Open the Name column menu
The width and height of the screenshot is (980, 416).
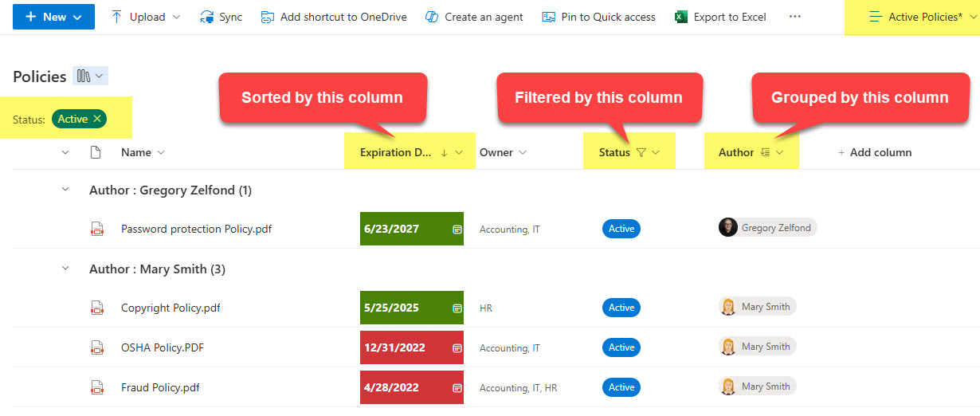click(x=143, y=152)
